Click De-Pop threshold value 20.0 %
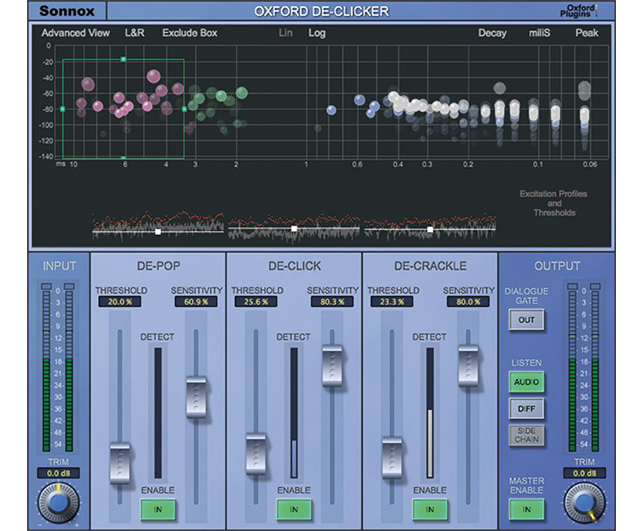The image size is (643, 531). pyautogui.click(x=120, y=302)
